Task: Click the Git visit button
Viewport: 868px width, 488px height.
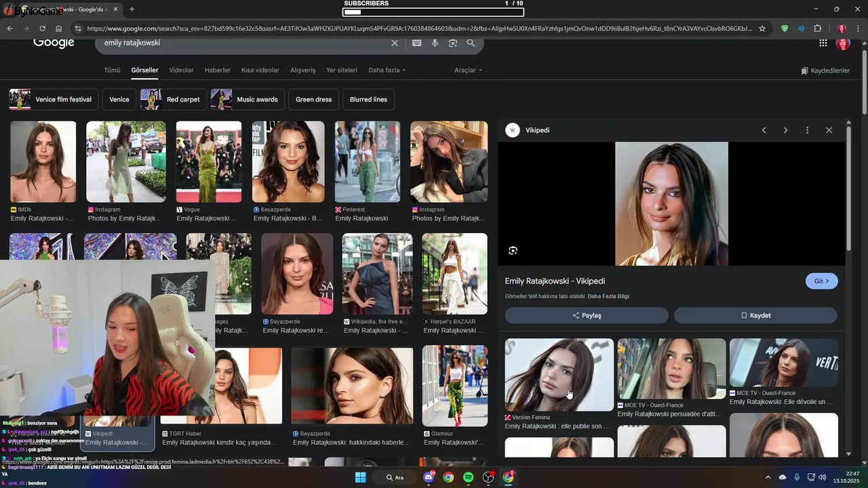Action: (821, 281)
